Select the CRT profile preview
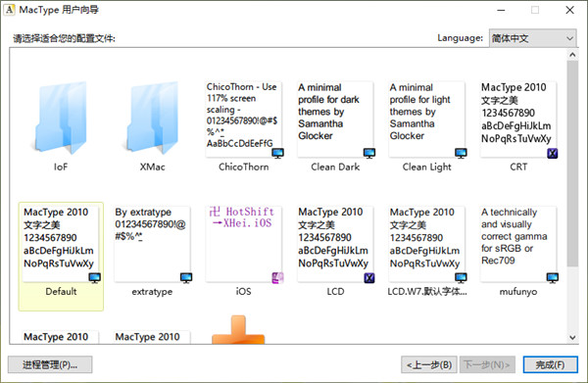588x383 pixels. pyautogui.click(x=518, y=120)
